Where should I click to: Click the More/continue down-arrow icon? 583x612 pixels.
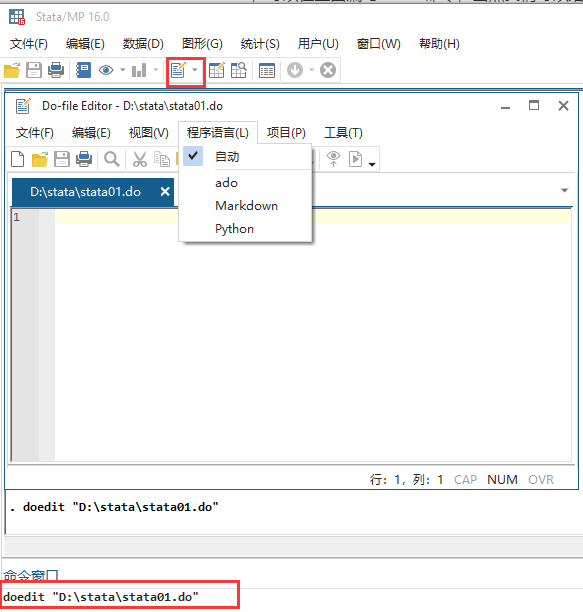[x=295, y=70]
